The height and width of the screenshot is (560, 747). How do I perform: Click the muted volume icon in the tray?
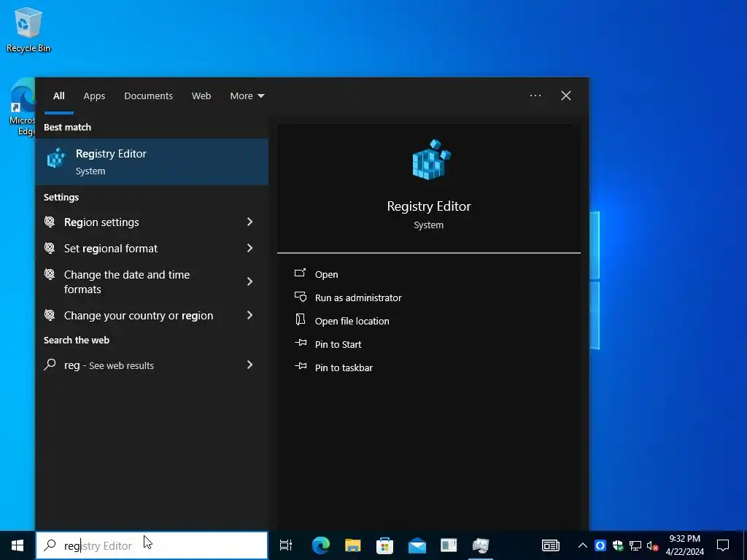tap(652, 545)
